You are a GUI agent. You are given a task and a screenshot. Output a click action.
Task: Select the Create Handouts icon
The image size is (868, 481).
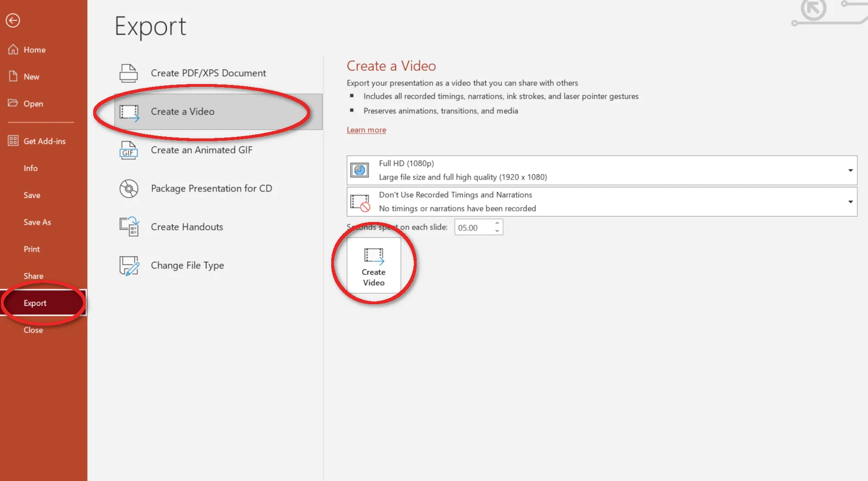pos(128,227)
